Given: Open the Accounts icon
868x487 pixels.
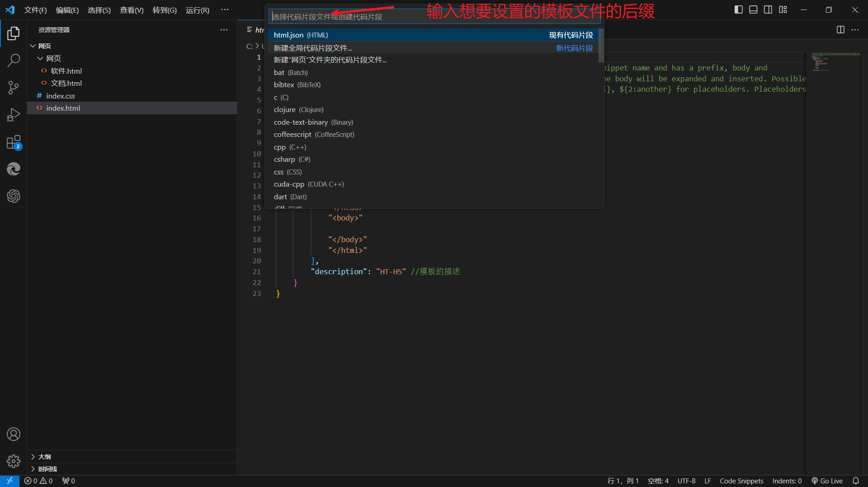Looking at the screenshot, I should point(14,434).
